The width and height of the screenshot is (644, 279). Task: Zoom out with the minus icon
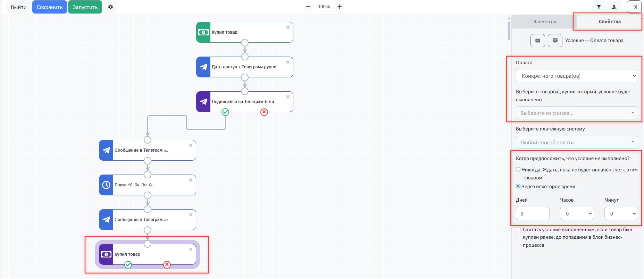pos(308,7)
